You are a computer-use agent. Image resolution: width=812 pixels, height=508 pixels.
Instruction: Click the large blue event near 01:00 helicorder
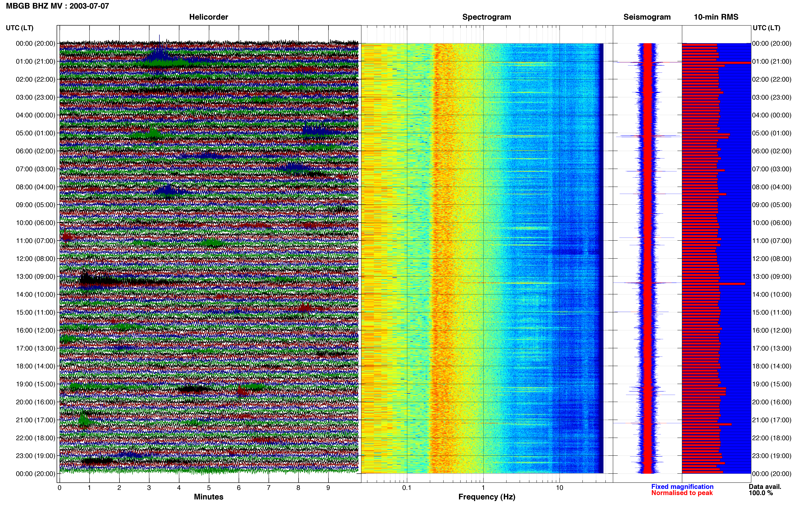point(160,56)
